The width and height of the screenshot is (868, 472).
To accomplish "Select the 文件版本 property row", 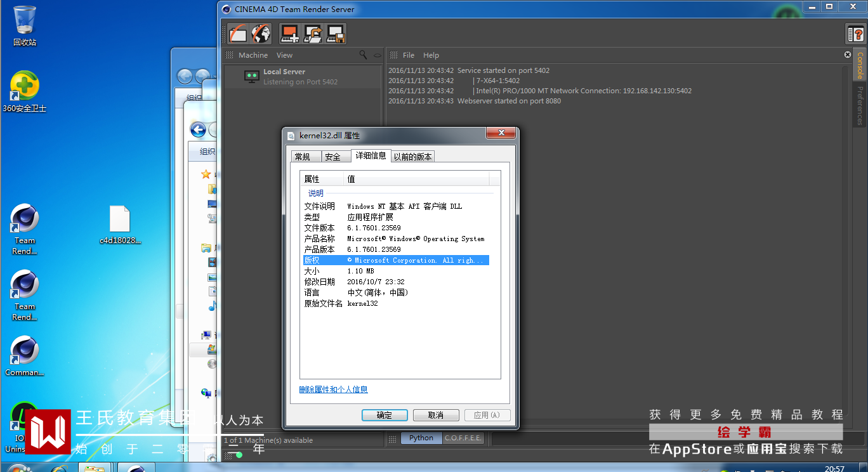I will coord(396,228).
